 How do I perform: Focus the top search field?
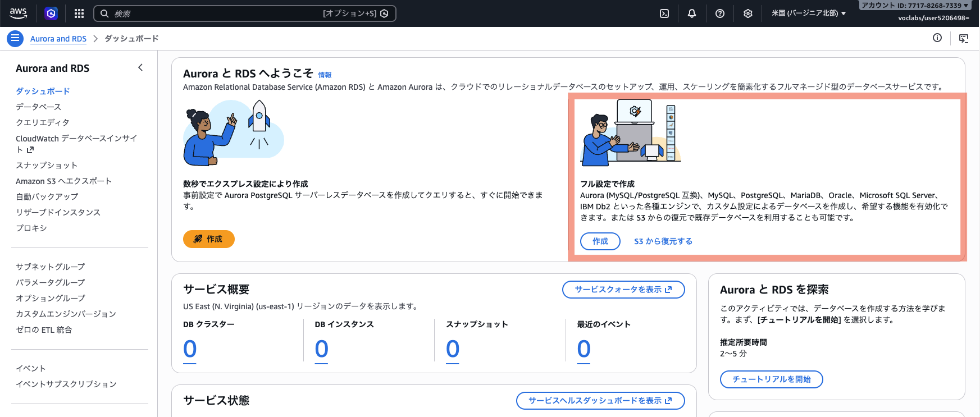(x=245, y=13)
